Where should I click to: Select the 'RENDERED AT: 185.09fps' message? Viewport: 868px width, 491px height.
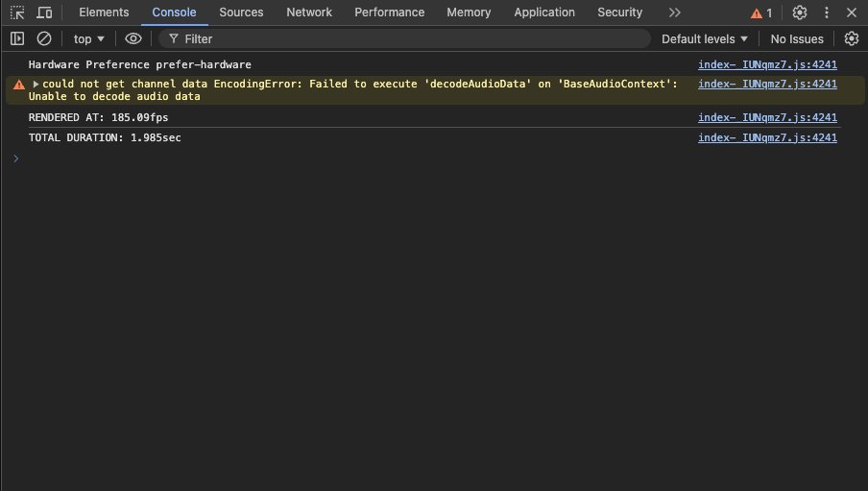point(98,117)
